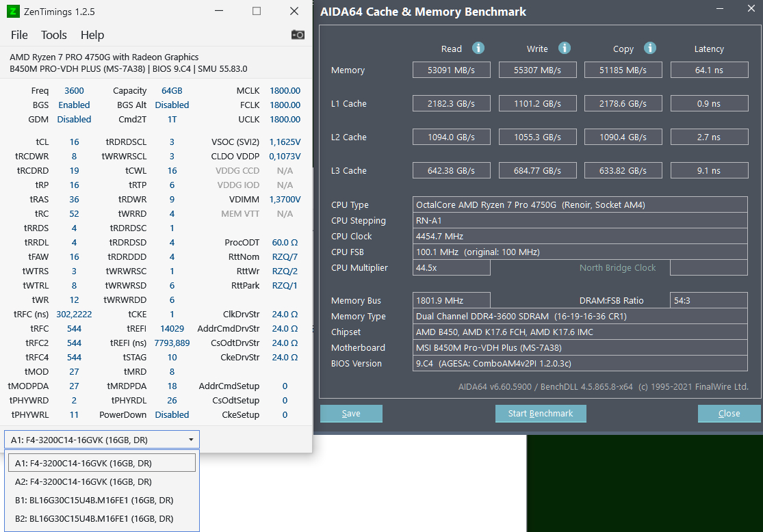This screenshot has height=532, width=763.
Task: Click FCLK value 1800.00
Action: coord(285,105)
